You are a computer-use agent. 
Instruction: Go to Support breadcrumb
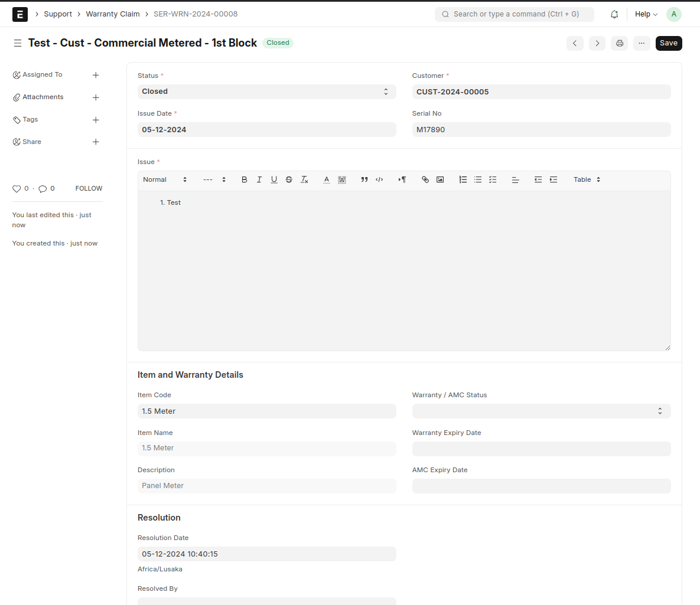click(57, 14)
